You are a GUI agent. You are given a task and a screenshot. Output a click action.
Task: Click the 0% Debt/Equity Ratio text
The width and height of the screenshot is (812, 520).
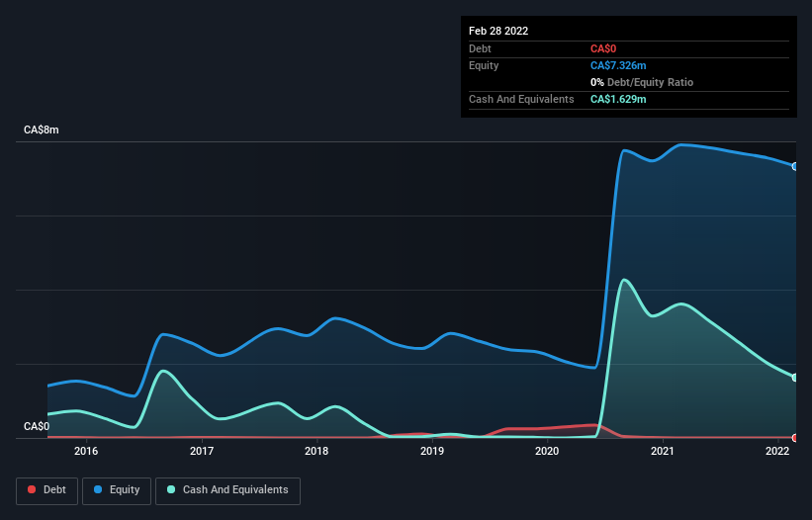pyautogui.click(x=642, y=82)
